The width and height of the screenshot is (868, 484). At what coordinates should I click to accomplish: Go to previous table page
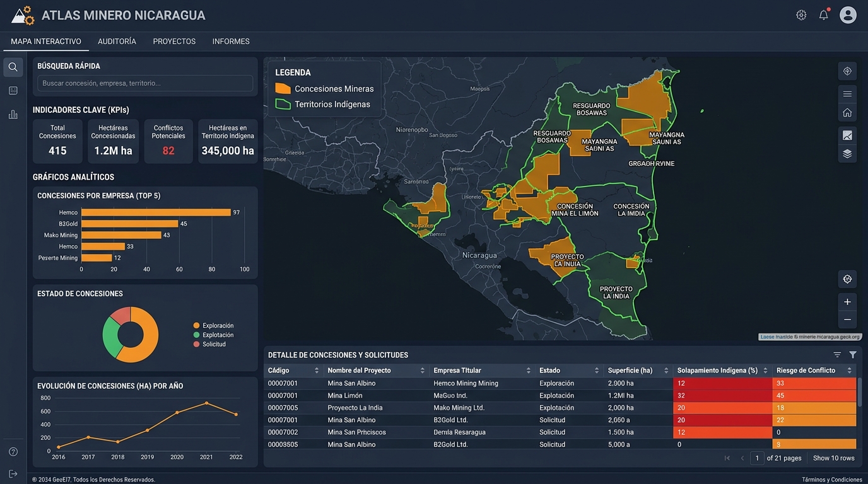[x=742, y=458]
